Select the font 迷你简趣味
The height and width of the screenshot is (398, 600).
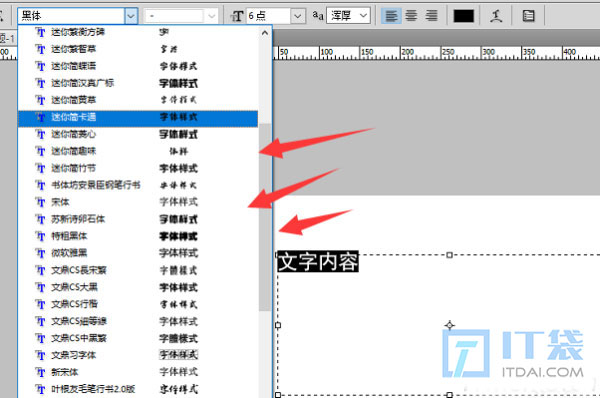(138, 151)
